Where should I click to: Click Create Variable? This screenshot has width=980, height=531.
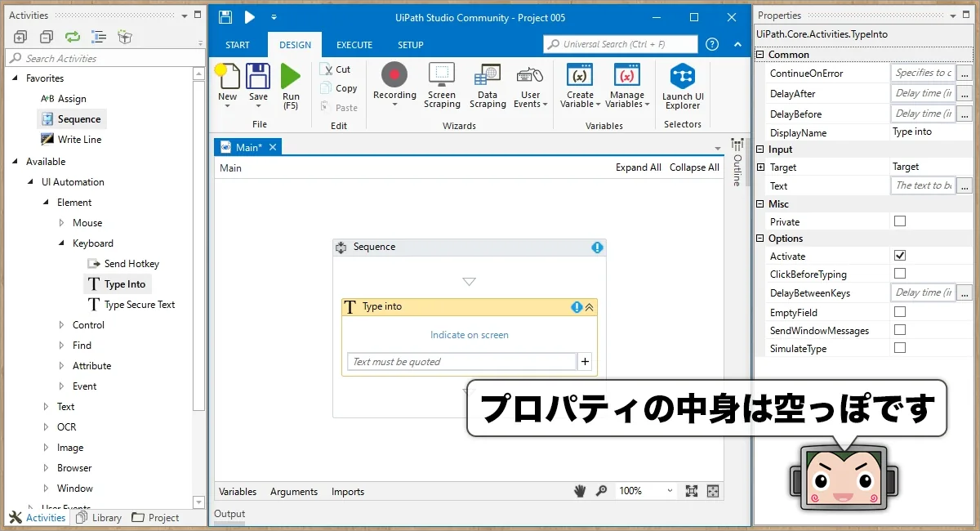tap(580, 87)
